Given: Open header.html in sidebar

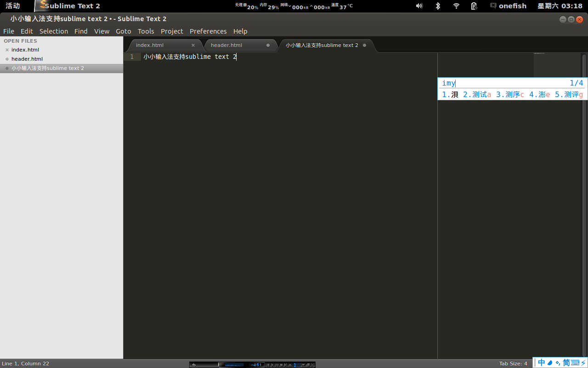Looking at the screenshot, I should (27, 59).
